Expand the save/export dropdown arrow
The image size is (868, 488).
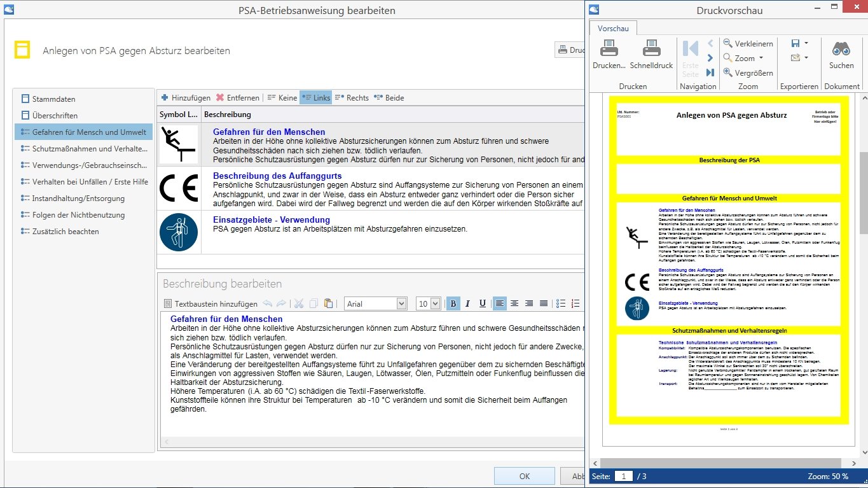pyautogui.click(x=806, y=43)
